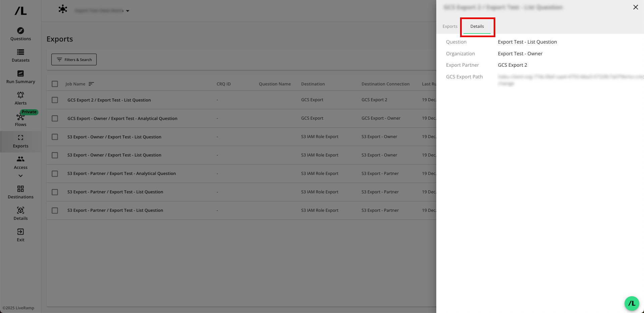
Task: Select the GCS Export 2 / Export Test - List Question row checkbox
Action: coord(55,100)
